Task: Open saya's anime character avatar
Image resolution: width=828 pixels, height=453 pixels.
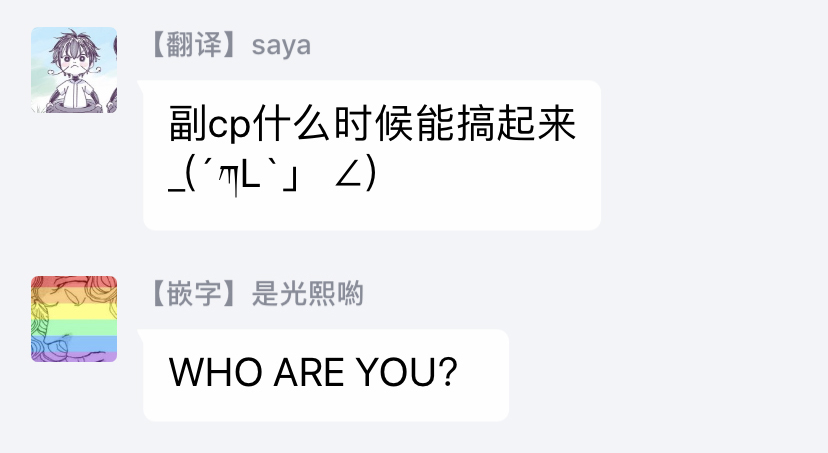Action: coord(74,70)
